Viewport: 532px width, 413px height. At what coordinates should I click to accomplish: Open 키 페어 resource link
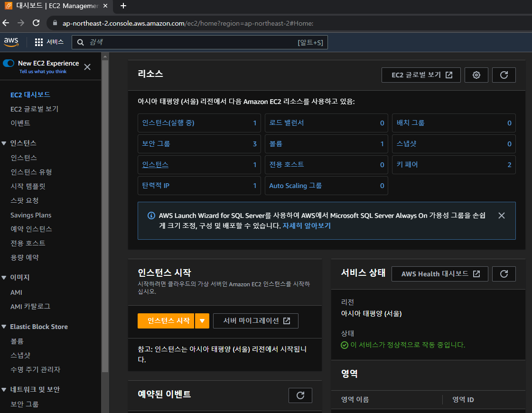(x=407, y=165)
